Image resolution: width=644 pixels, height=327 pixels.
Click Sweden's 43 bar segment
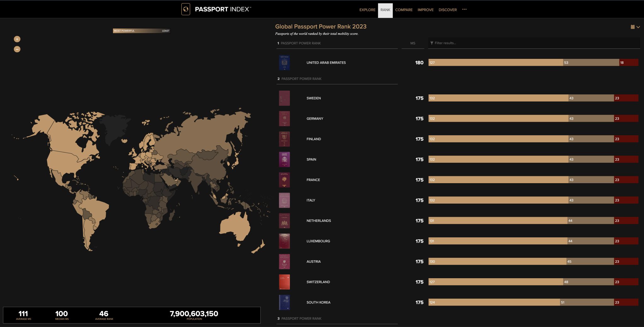pyautogui.click(x=591, y=98)
